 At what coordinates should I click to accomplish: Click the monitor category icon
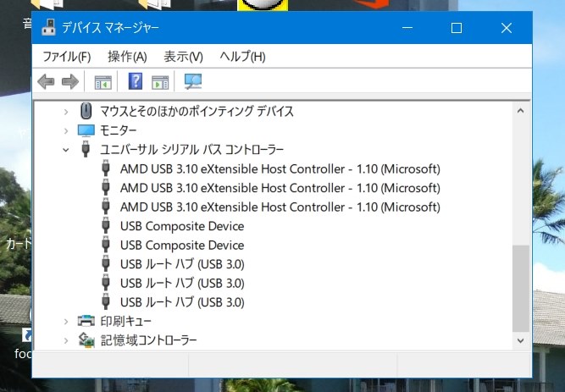coord(86,130)
